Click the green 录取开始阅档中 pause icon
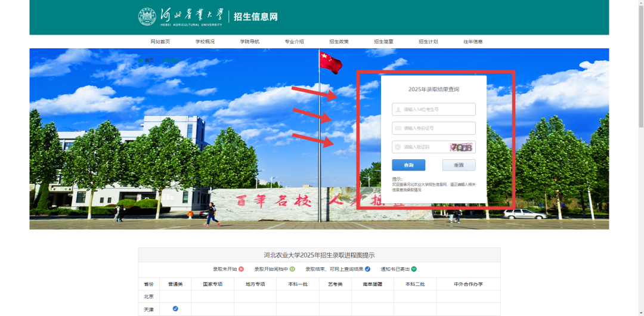This screenshot has width=644, height=316. click(x=292, y=269)
